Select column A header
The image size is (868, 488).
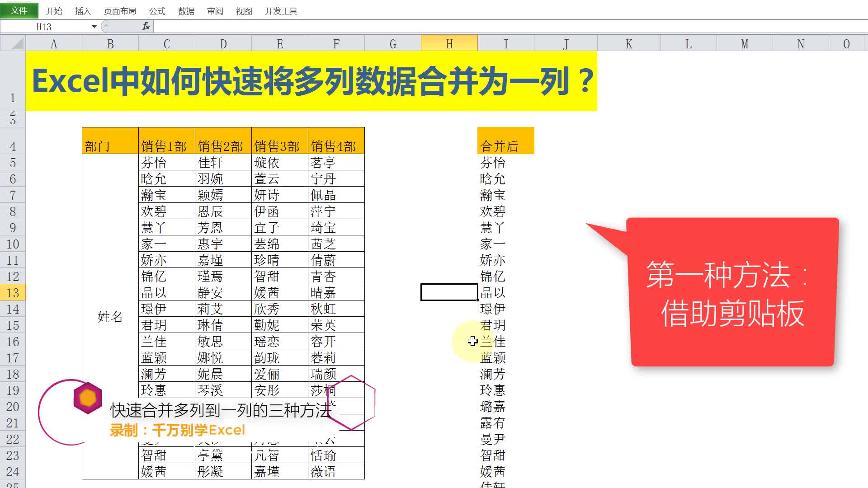click(54, 44)
